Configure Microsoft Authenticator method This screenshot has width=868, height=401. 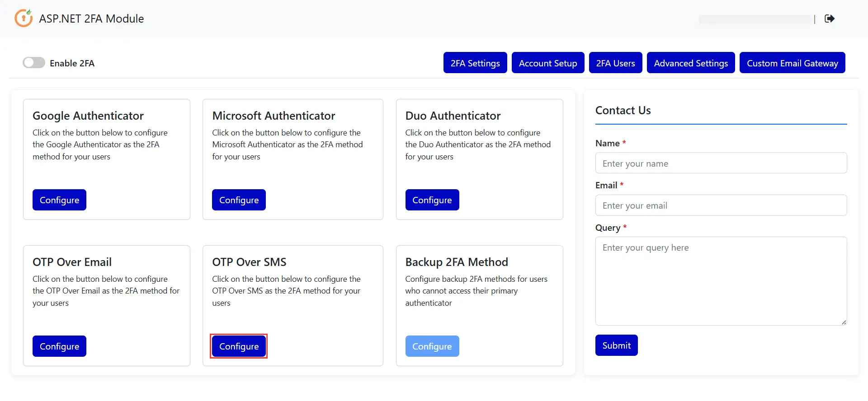239,200
